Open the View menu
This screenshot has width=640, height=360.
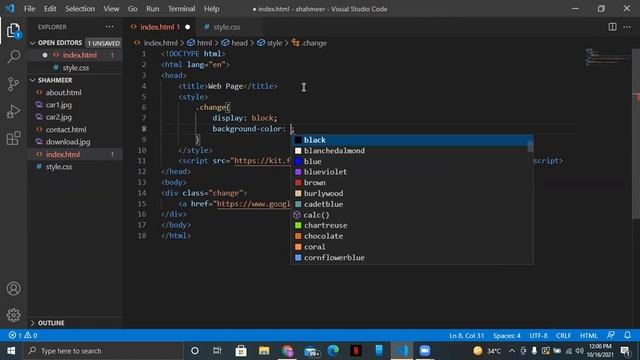[x=111, y=9]
